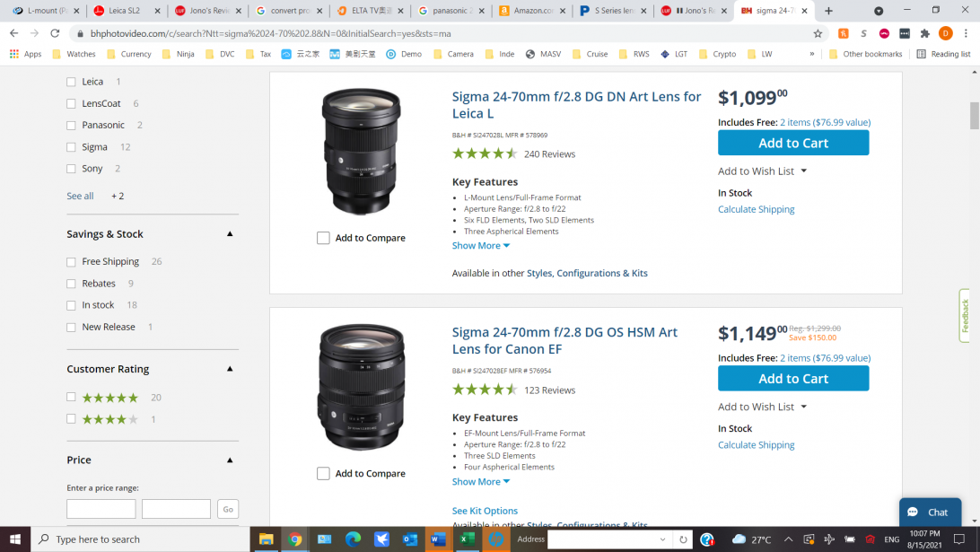980x552 pixels.
Task: Open new browser tab with plus icon
Action: [x=828, y=11]
